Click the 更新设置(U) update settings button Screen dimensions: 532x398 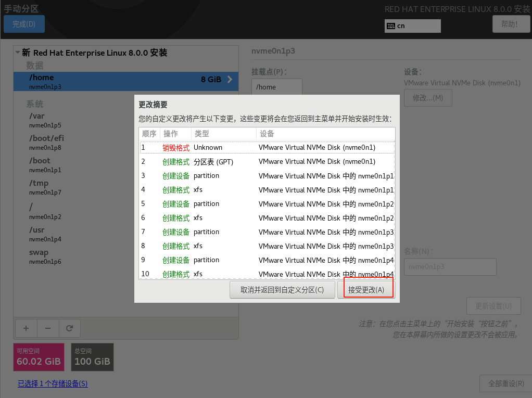pos(493,306)
